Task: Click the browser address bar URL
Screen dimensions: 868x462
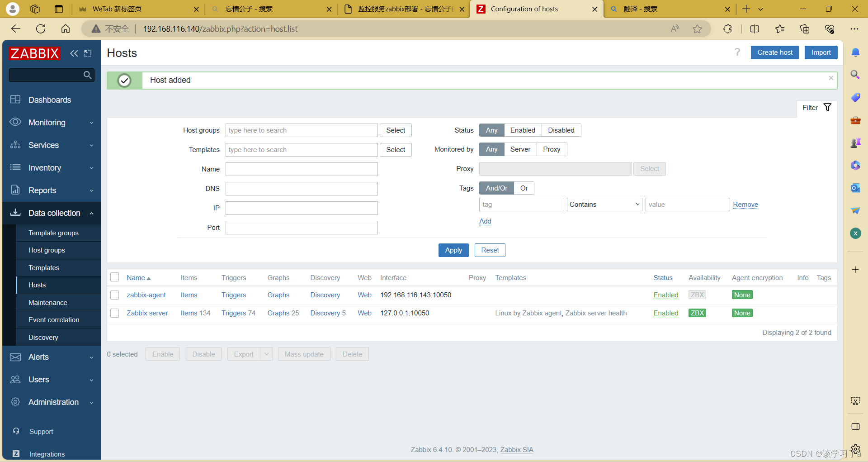Action: [x=220, y=29]
